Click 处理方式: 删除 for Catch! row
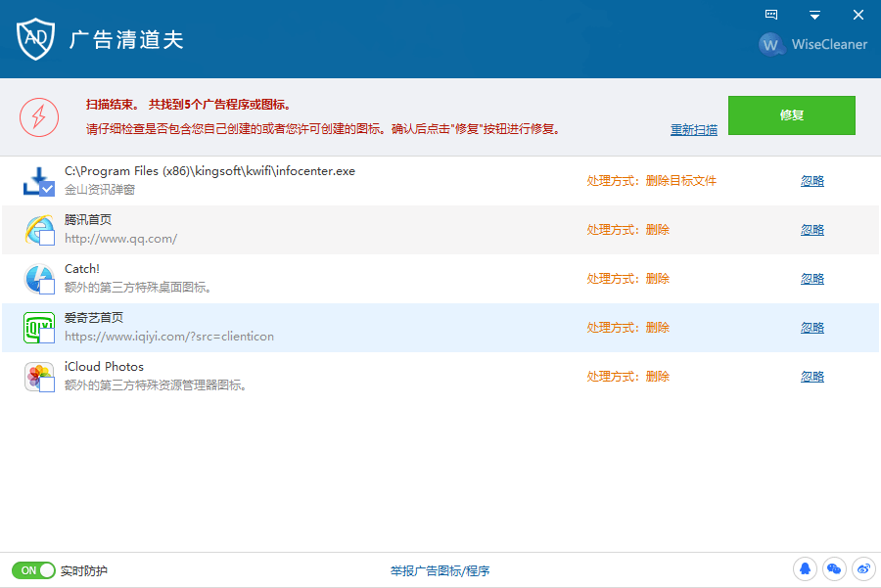Screen dimensions: 881x588 628,279
